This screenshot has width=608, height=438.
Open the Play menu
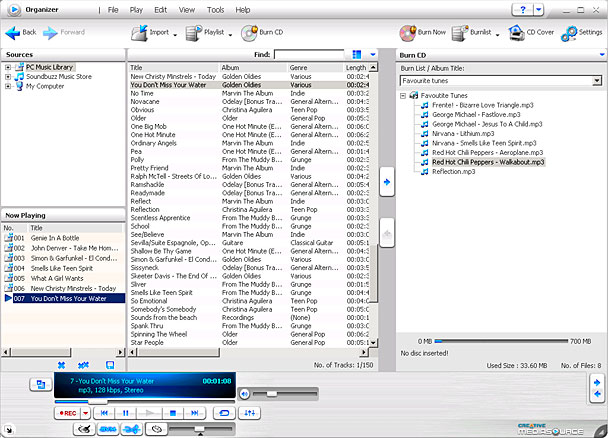click(136, 10)
